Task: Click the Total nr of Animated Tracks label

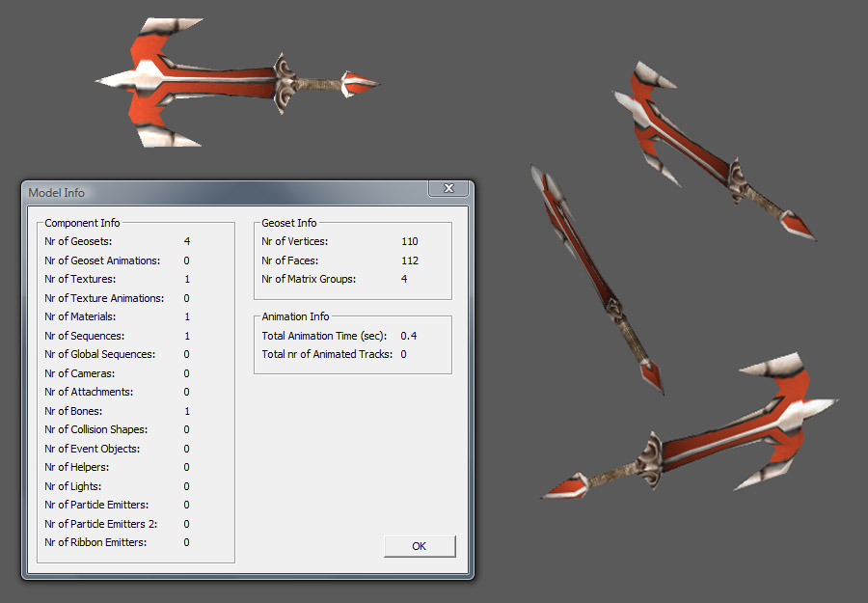Action: [x=327, y=354]
